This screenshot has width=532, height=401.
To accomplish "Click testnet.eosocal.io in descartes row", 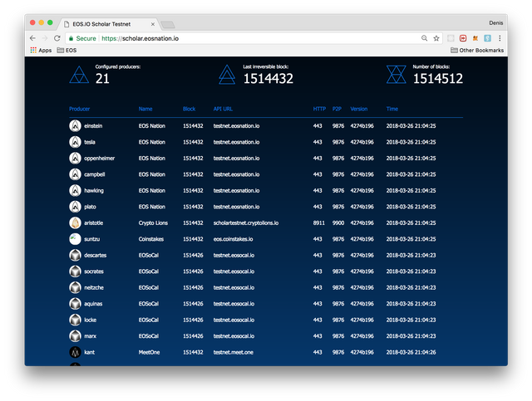I will (x=234, y=255).
